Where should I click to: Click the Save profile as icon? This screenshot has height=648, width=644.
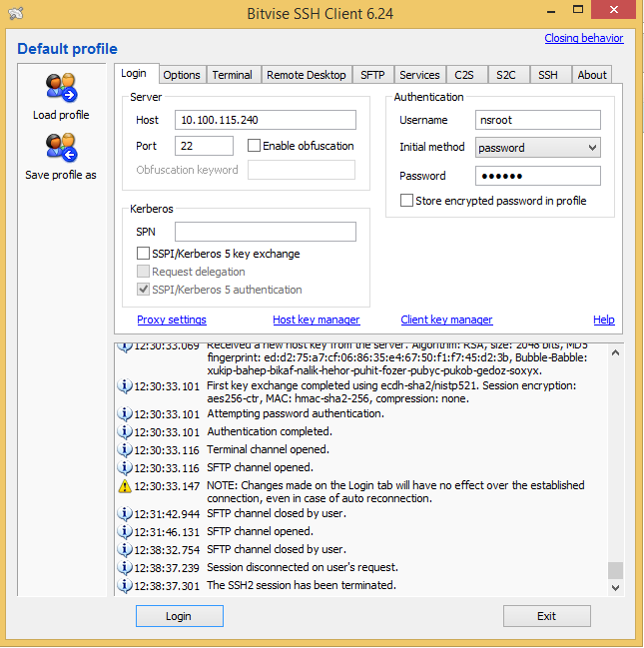[61, 148]
